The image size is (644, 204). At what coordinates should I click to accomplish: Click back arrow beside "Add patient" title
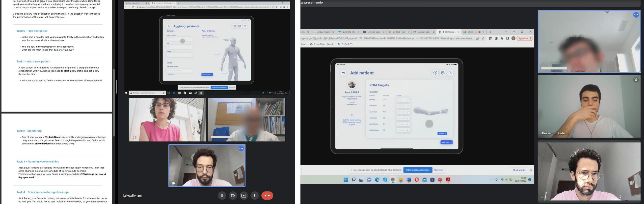pos(343,73)
